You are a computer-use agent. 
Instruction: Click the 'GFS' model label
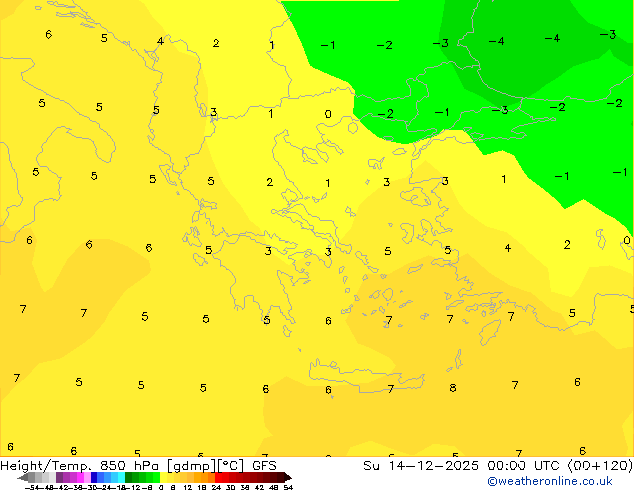[264, 466]
